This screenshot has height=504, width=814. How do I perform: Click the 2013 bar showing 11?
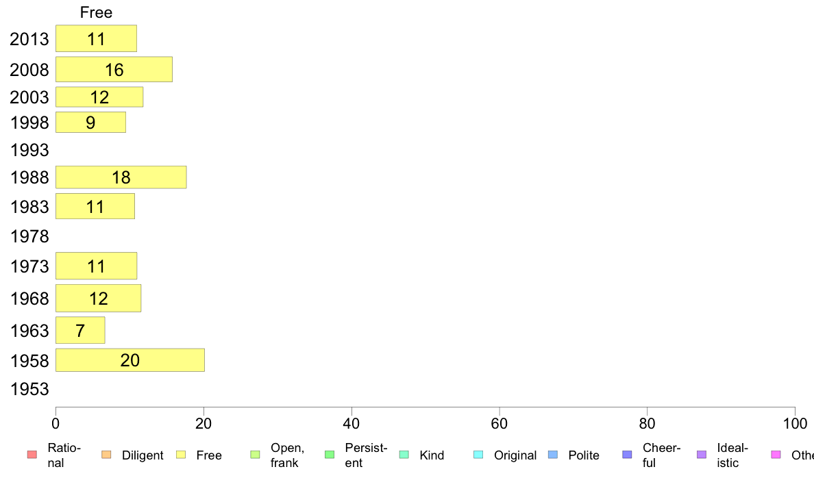(x=96, y=38)
